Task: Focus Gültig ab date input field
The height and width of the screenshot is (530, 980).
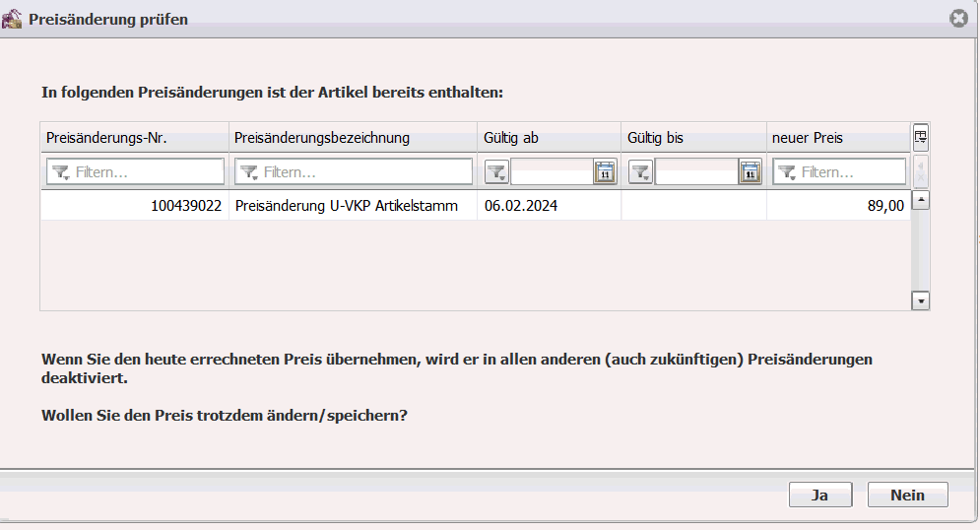Action: 552,171
